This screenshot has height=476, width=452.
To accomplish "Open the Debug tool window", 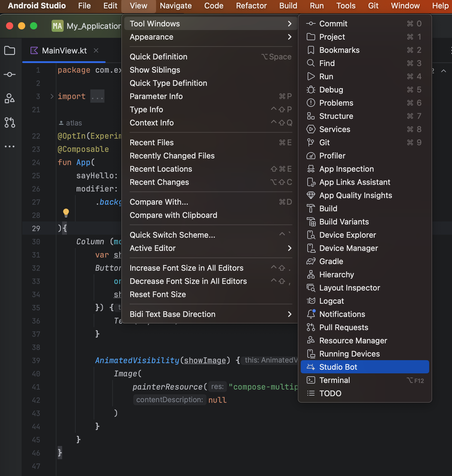I will (365, 89).
